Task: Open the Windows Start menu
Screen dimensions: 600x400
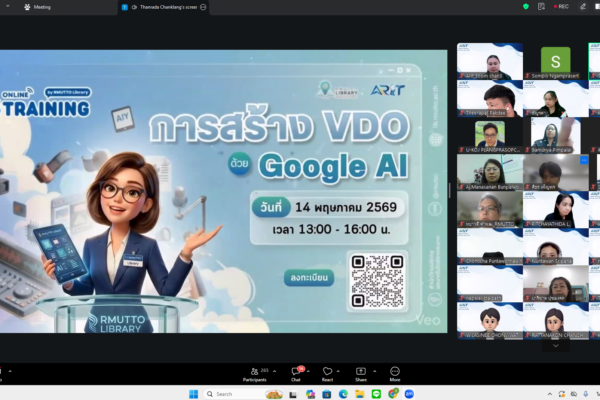Action: tap(194, 394)
